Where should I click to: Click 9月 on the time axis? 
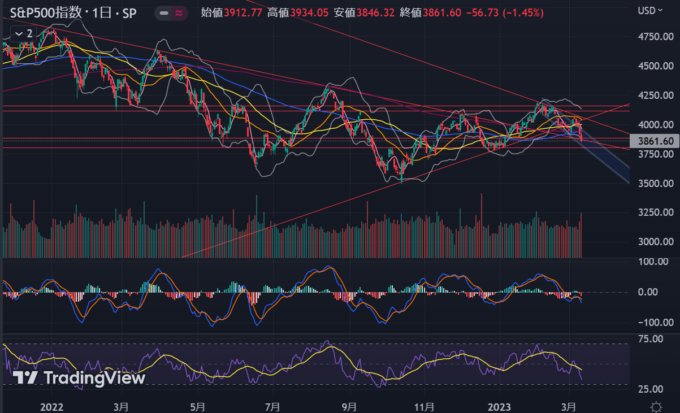348,406
